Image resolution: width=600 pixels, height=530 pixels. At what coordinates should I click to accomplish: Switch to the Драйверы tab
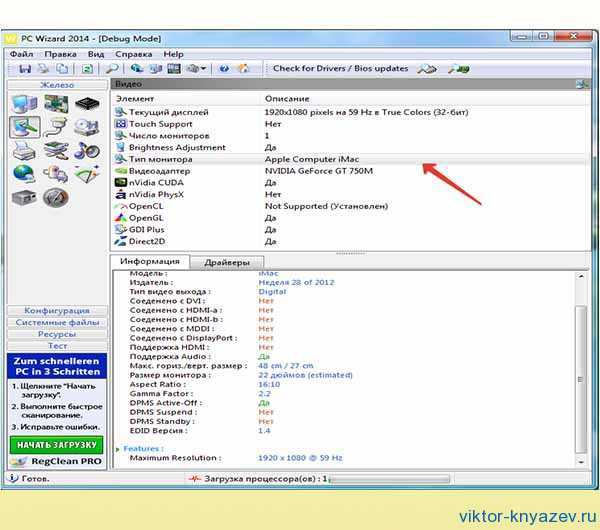pyautogui.click(x=227, y=263)
